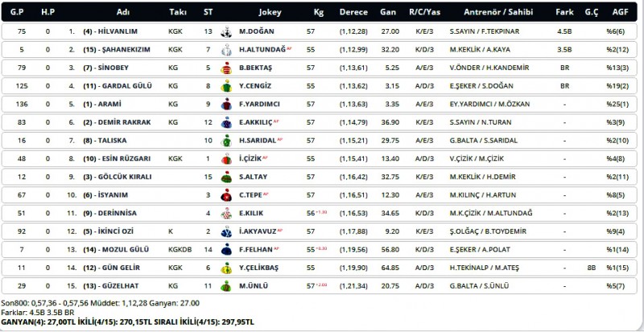Sort by the Derece column header
Screen dimensions: 644x332
(353, 12)
